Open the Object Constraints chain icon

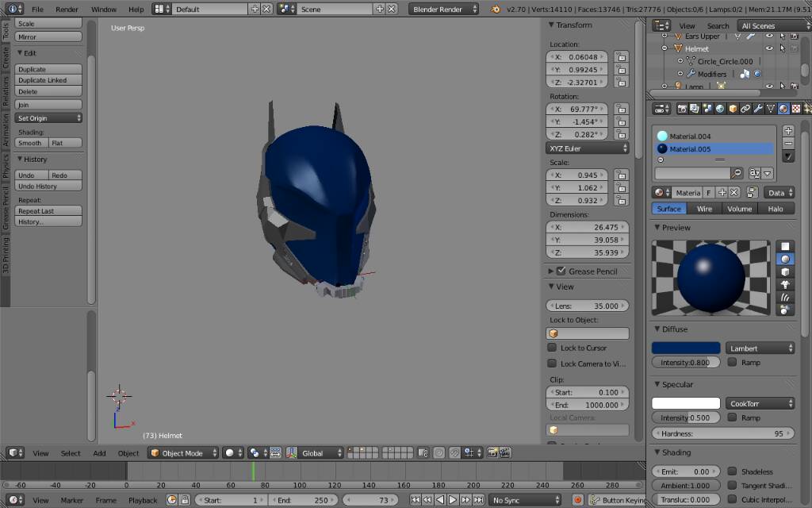(745, 109)
